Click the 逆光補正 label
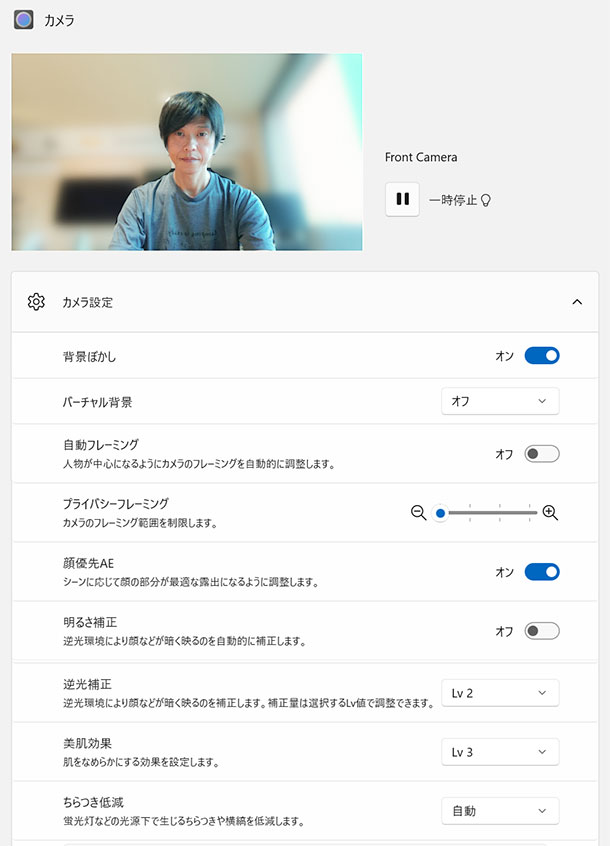Image resolution: width=610 pixels, height=846 pixels. point(87,684)
